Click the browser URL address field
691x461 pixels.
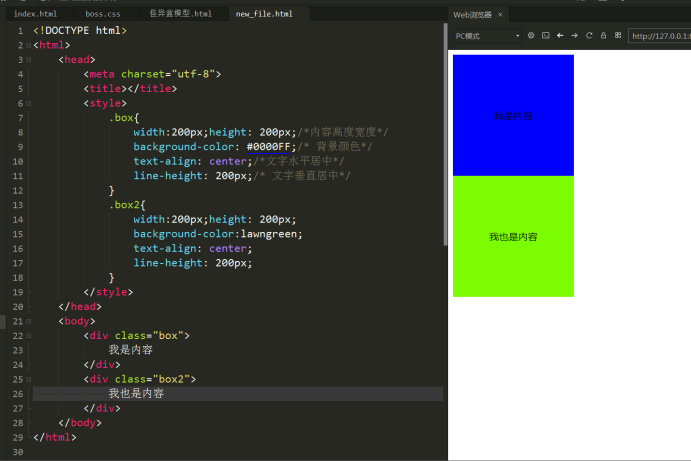660,36
